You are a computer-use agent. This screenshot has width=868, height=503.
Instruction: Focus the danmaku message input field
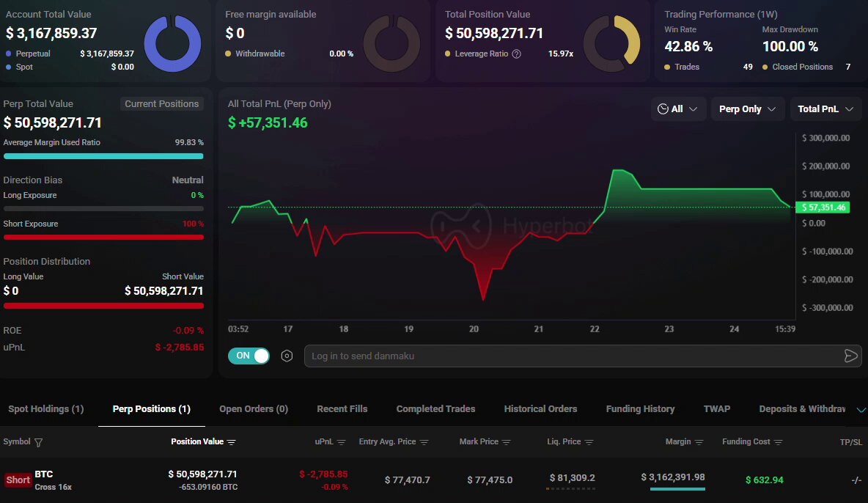[x=572, y=356]
